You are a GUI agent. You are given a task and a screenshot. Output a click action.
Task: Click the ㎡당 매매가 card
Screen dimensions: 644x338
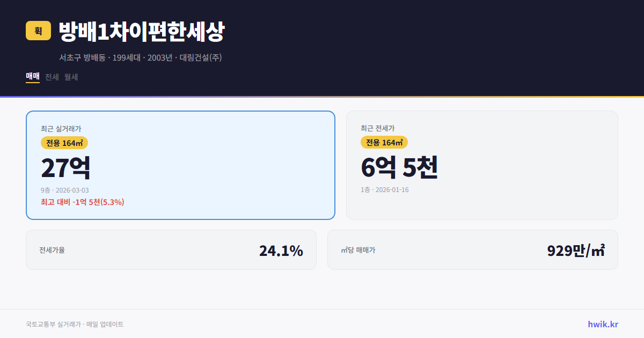pyautogui.click(x=472, y=249)
